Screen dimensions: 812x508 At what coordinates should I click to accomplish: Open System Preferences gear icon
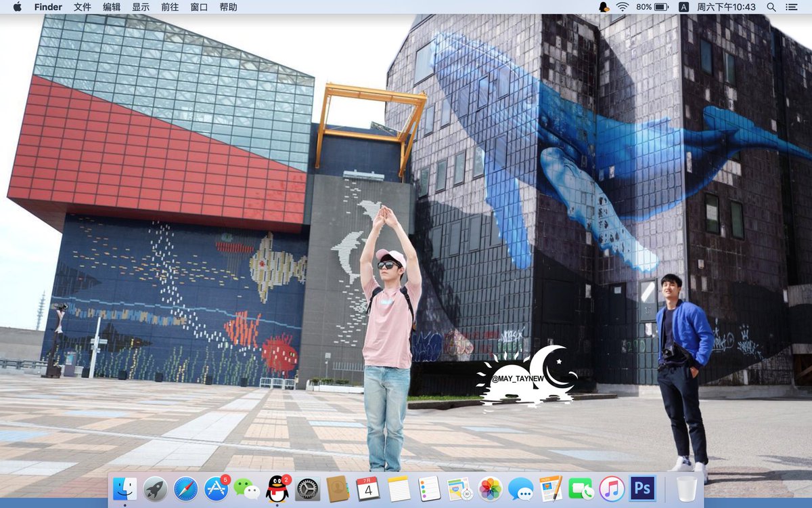[x=307, y=488]
